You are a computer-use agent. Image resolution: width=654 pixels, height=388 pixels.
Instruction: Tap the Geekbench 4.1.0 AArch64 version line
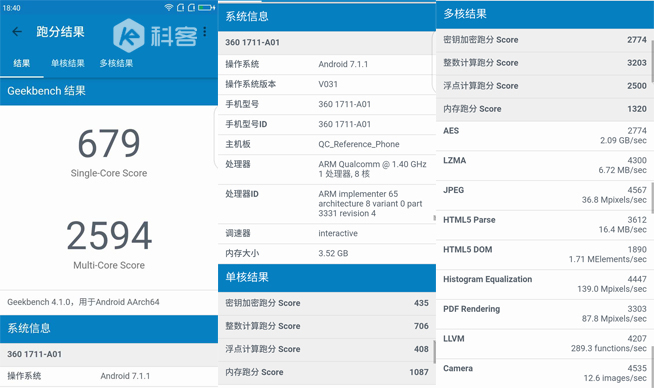83,302
